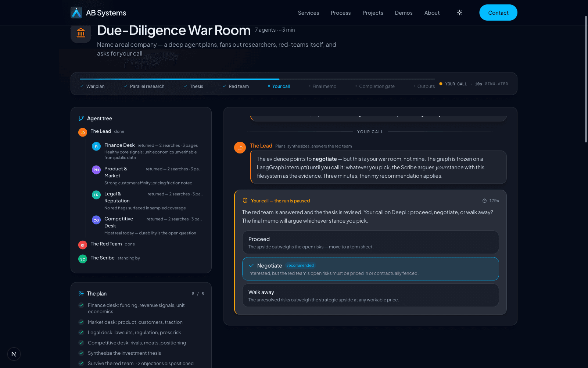Open the About nav item
The width and height of the screenshot is (588, 368).
pos(432,13)
